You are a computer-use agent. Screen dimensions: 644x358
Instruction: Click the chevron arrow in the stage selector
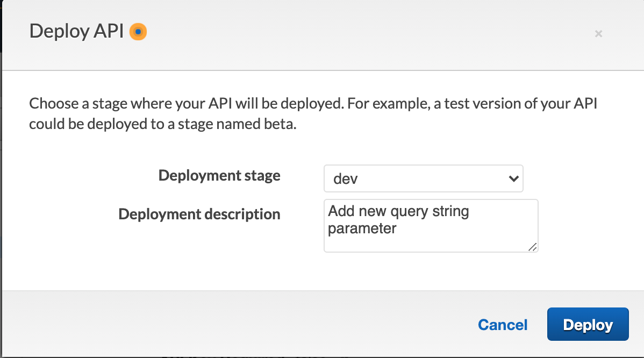(513, 178)
